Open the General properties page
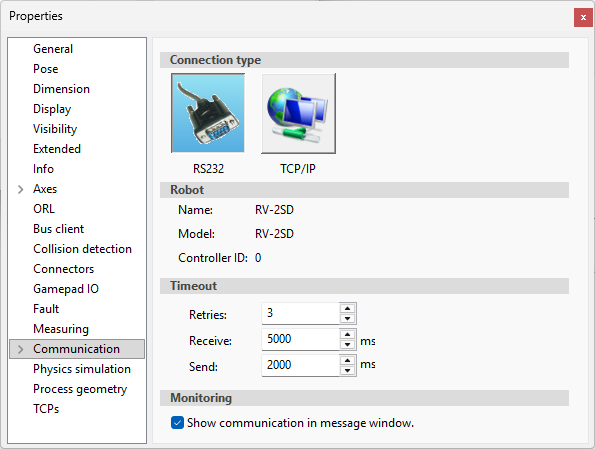This screenshot has height=449, width=595. coord(53,49)
